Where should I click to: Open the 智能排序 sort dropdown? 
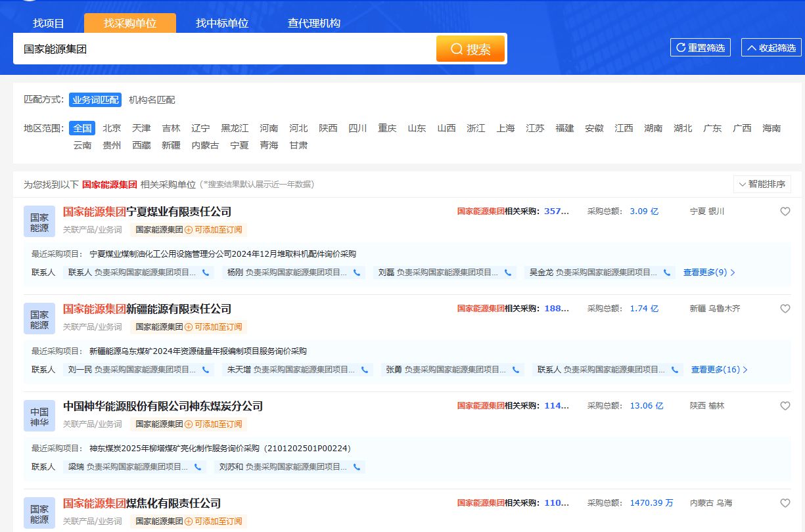(762, 185)
